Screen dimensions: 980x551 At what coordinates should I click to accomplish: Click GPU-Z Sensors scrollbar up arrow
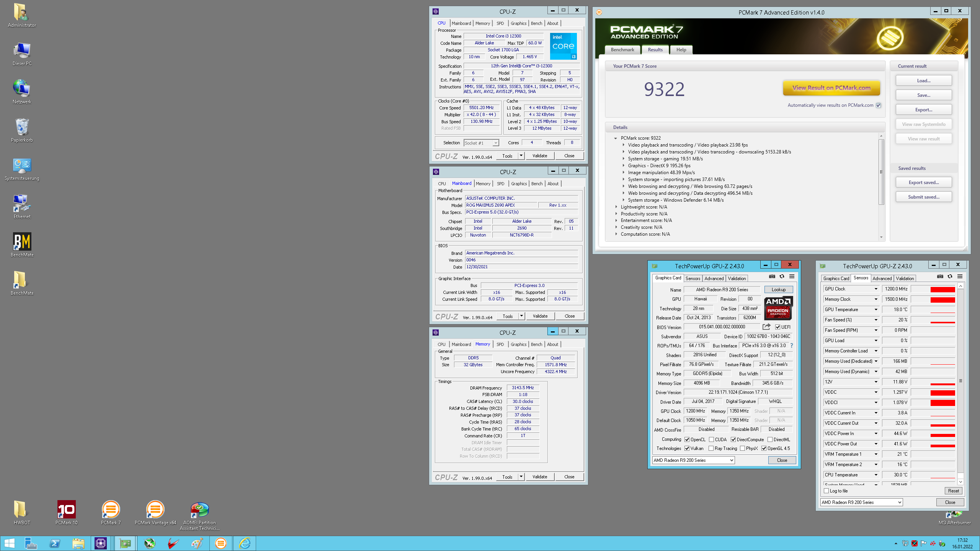point(960,286)
